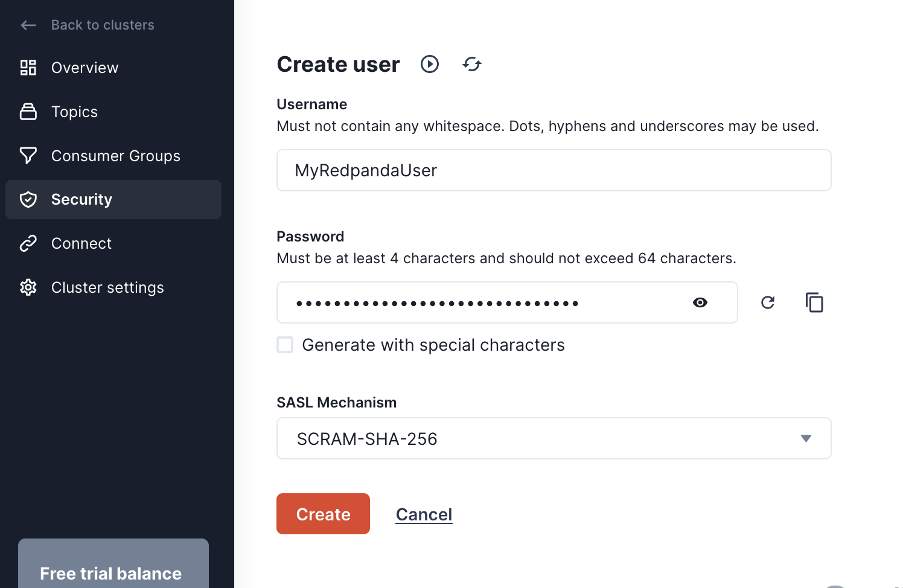Cancel the user creation

coord(424,514)
